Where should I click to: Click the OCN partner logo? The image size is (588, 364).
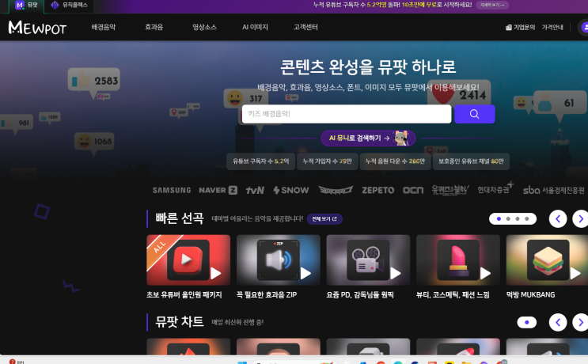click(x=413, y=191)
